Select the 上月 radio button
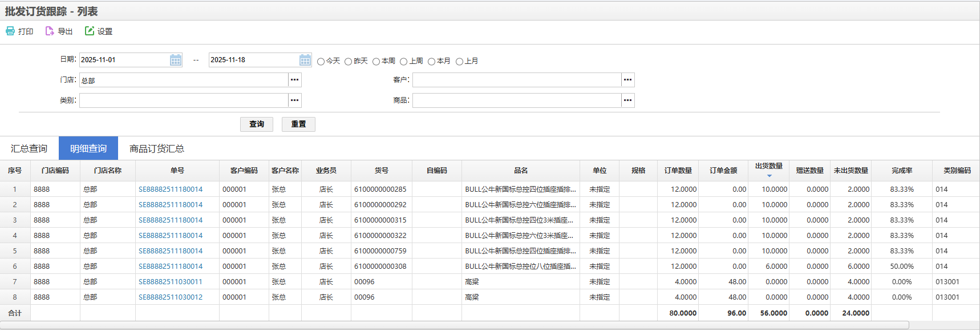 point(459,62)
